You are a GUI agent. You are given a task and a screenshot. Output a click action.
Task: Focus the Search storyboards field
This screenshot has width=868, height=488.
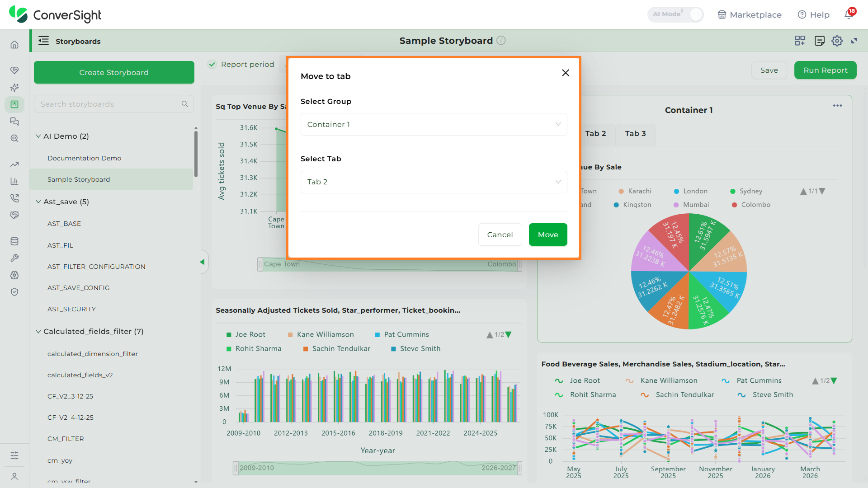[x=105, y=104]
